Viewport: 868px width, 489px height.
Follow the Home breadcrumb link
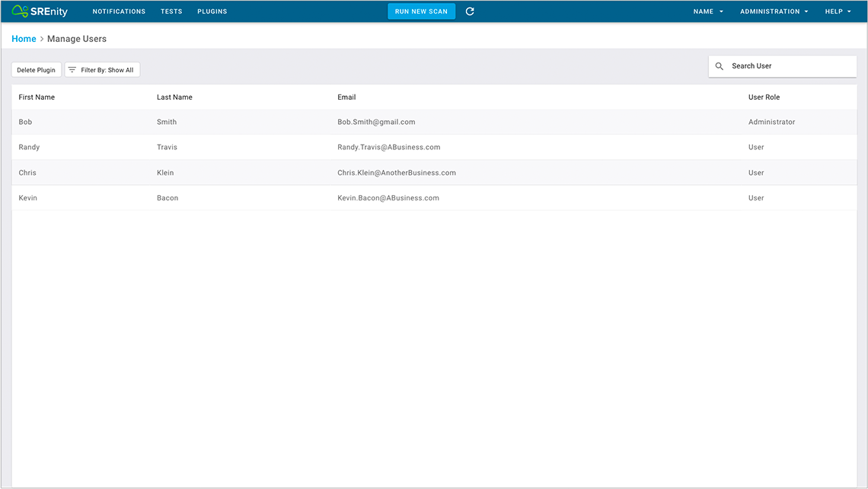(x=24, y=39)
